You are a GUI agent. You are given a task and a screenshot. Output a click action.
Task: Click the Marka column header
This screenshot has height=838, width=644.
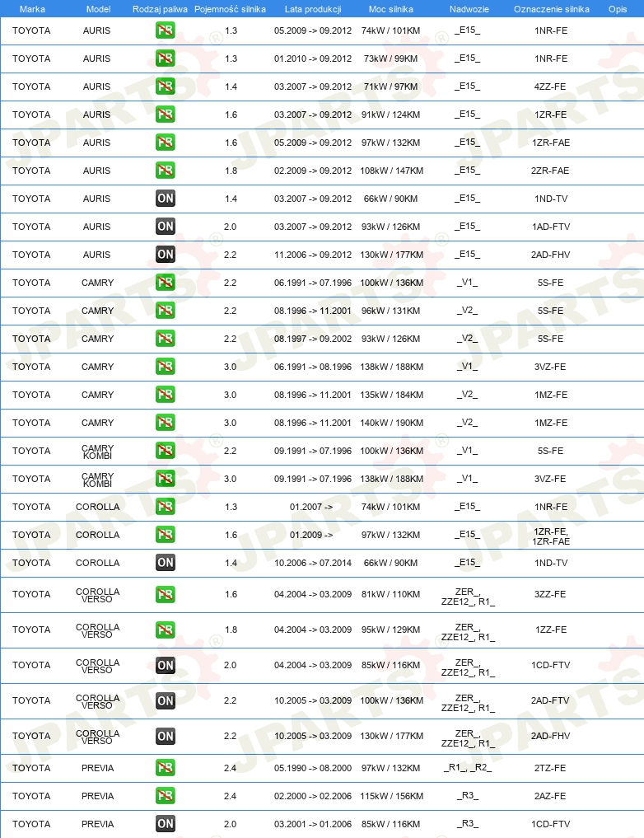(32, 9)
